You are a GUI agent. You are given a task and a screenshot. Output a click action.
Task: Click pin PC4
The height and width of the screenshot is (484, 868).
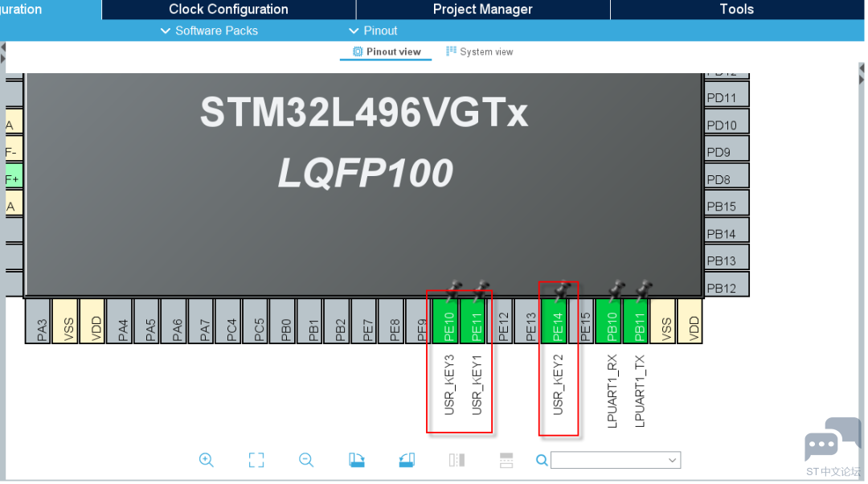tap(229, 321)
